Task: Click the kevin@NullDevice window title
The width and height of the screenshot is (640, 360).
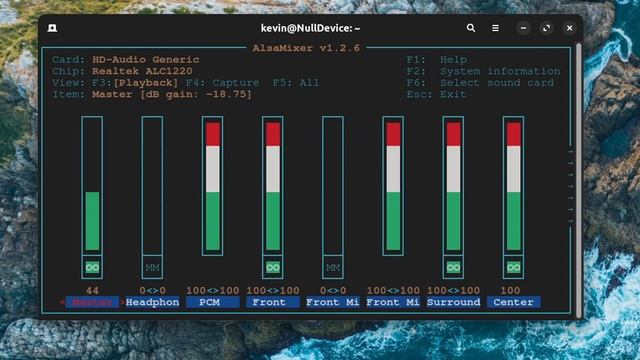Action: tap(310, 28)
